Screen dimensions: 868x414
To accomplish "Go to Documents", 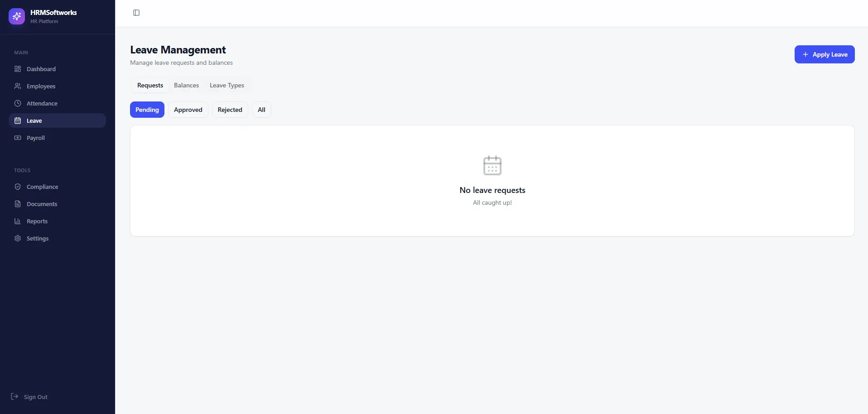I will [57, 204].
